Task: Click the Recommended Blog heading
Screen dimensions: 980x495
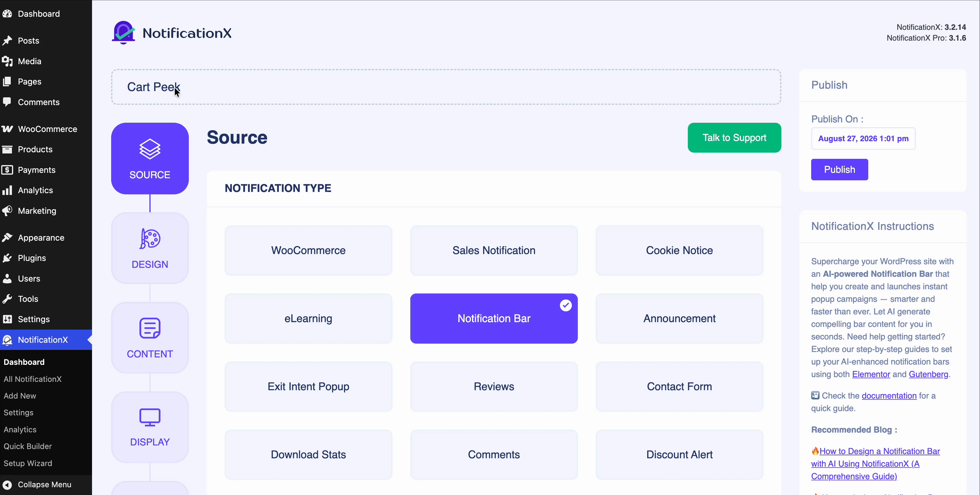Action: coord(854,430)
